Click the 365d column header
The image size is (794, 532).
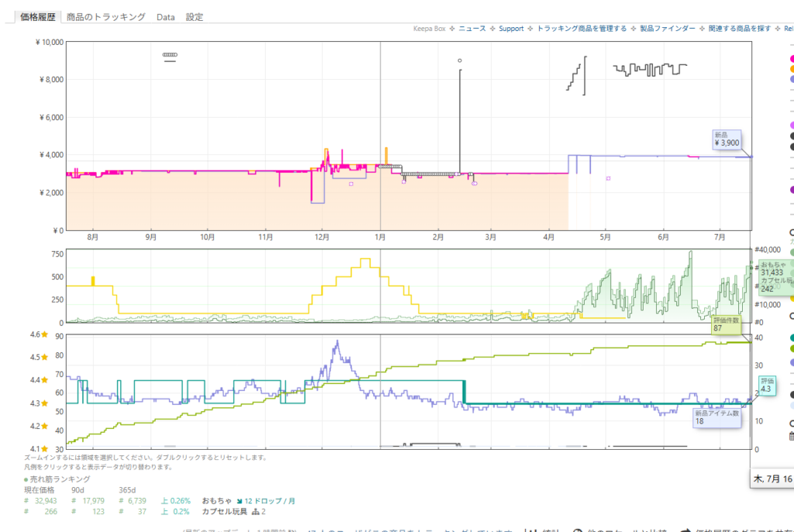click(x=127, y=490)
